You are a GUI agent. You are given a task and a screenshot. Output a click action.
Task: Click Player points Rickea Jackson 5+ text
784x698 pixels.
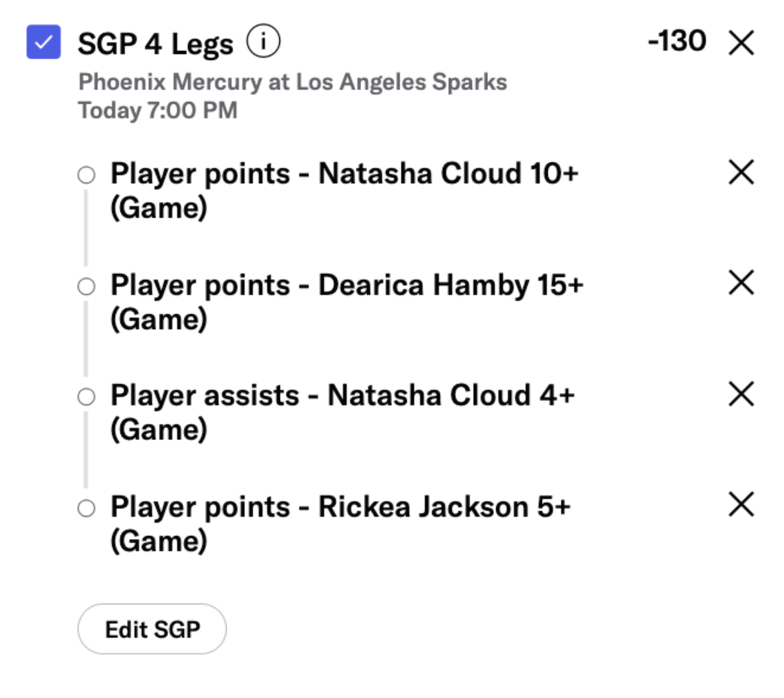pos(340,523)
